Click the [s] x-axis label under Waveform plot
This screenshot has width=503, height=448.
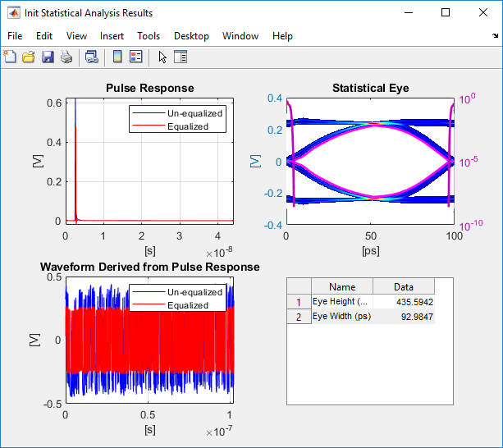point(150,430)
